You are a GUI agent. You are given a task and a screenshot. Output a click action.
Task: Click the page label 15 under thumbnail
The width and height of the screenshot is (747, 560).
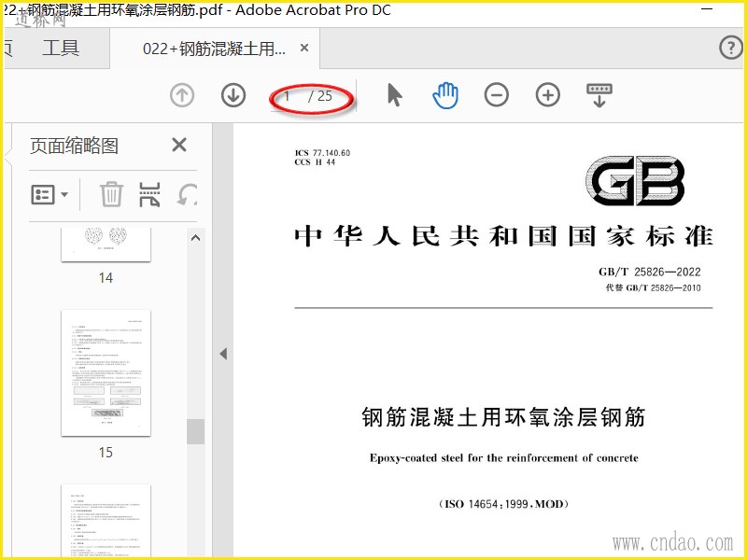(106, 453)
